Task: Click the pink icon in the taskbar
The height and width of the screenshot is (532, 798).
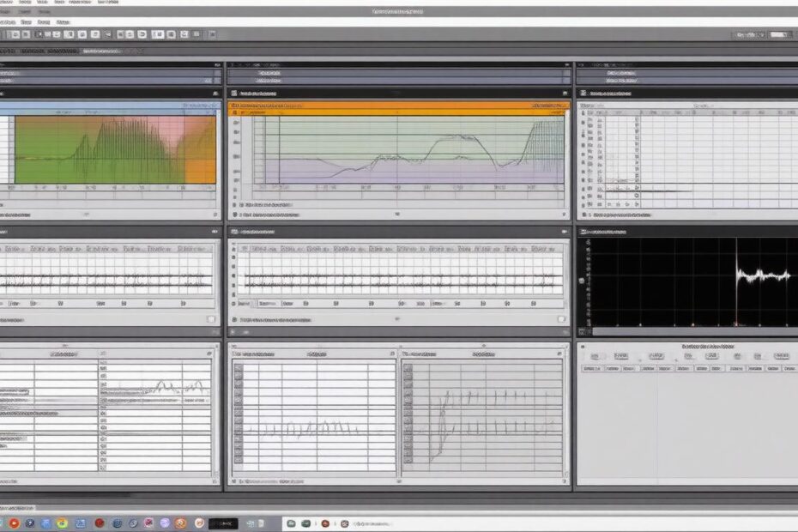Action: click(148, 523)
